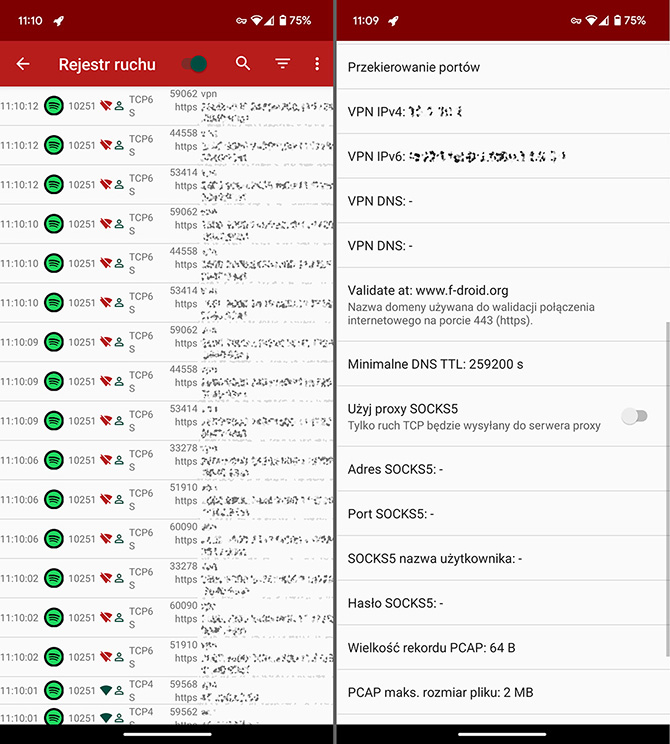
Task: Change Minimalne DNS TTL: 259200 s
Action: [x=503, y=364]
